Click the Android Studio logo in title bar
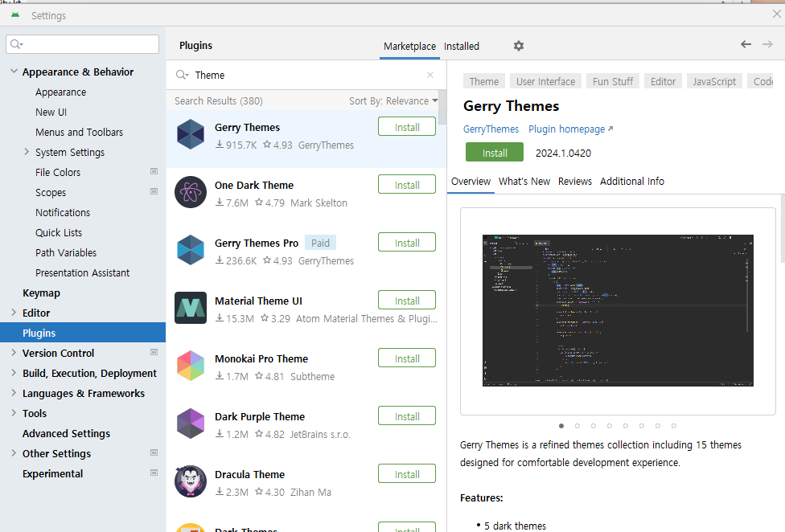 click(15, 15)
